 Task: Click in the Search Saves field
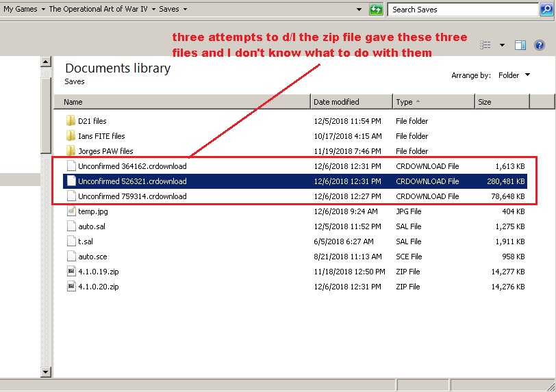pyautogui.click(x=463, y=10)
